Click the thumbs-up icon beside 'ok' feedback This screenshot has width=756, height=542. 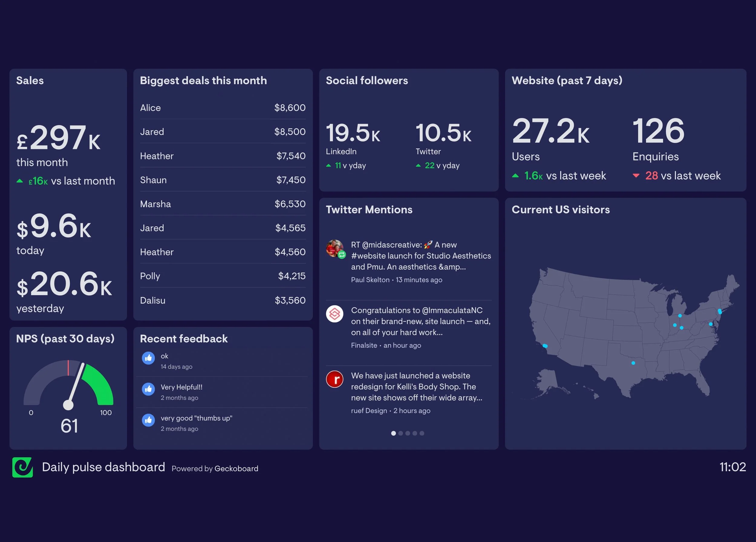click(x=148, y=358)
